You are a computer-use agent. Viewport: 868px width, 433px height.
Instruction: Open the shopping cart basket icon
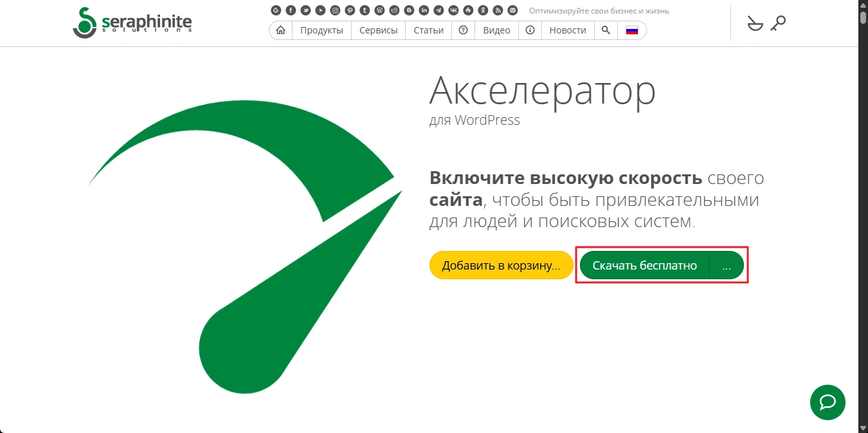point(754,24)
